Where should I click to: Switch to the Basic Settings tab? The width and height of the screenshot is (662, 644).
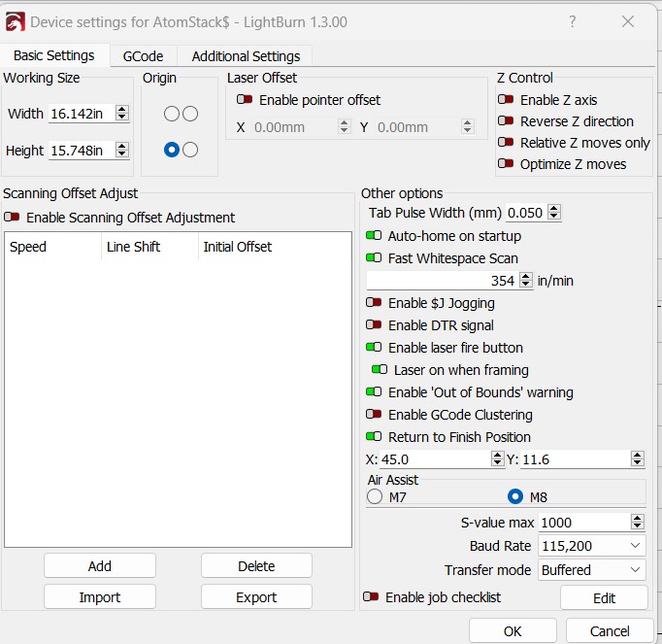click(x=54, y=55)
